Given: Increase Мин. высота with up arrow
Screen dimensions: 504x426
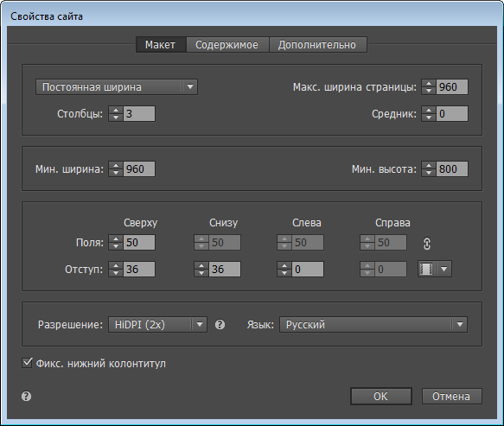Looking at the screenshot, I should [429, 165].
